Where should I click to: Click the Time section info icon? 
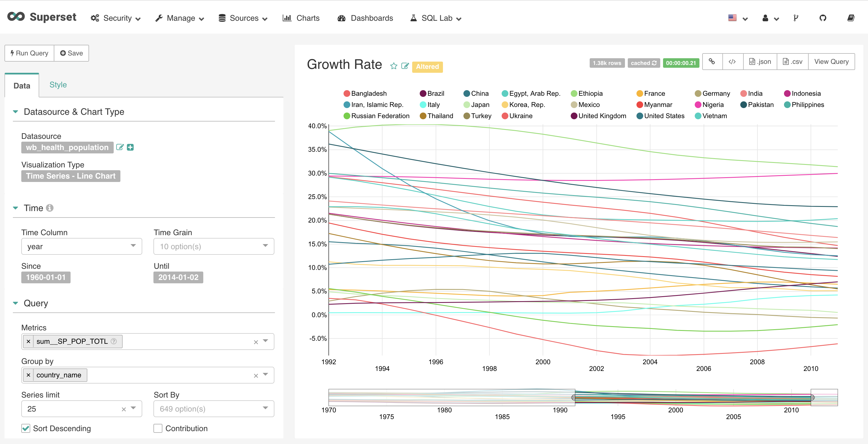[50, 208]
